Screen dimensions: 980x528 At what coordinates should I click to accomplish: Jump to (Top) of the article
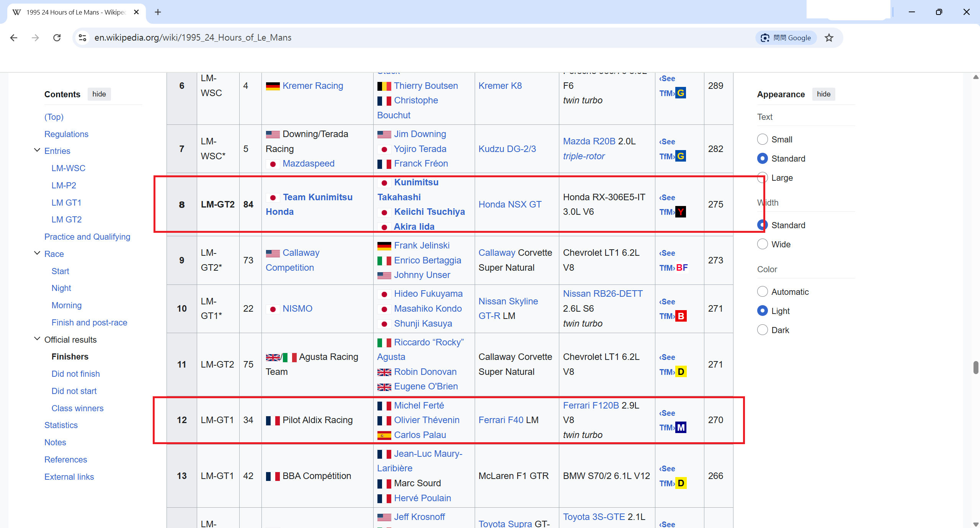tap(54, 117)
